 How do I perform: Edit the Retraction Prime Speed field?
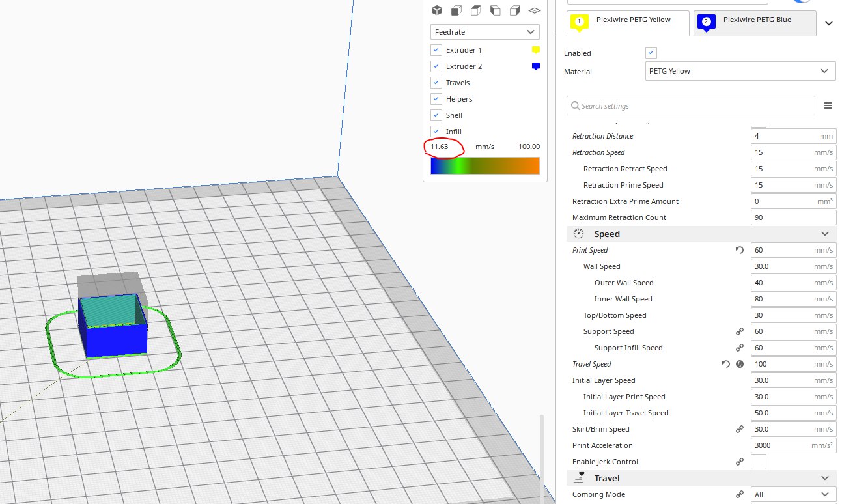[794, 185]
